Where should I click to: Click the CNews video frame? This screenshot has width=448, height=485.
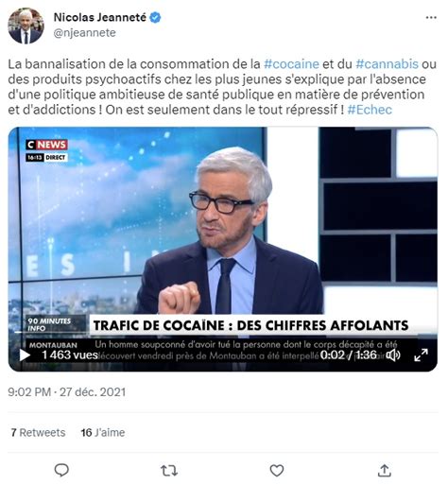click(x=223, y=249)
